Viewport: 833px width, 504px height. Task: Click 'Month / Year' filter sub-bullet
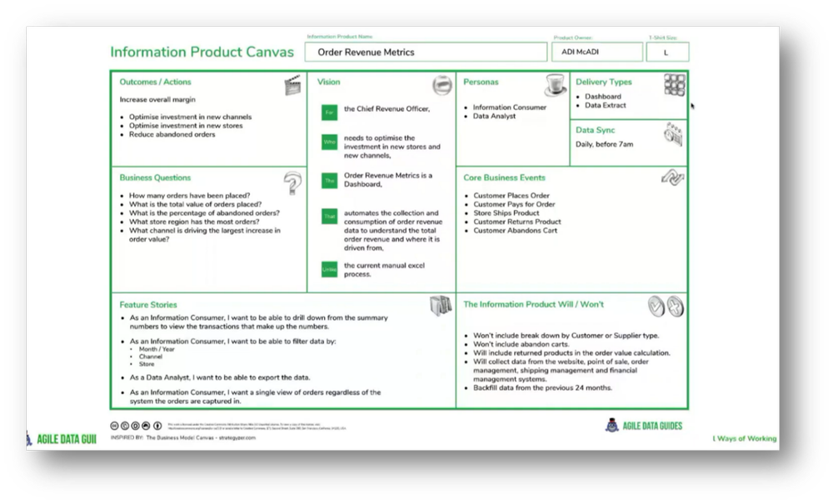pyautogui.click(x=157, y=349)
